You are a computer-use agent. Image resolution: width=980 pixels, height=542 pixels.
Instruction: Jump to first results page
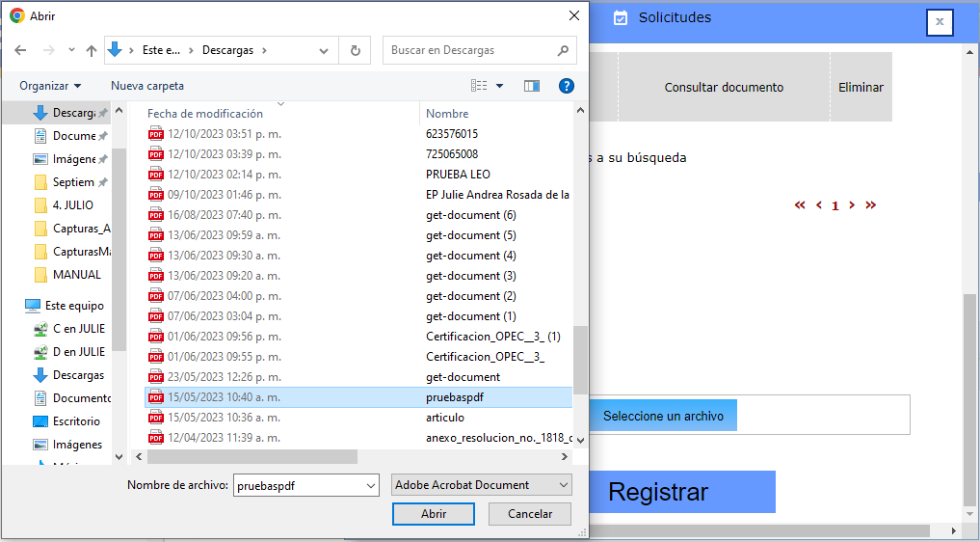tap(800, 205)
